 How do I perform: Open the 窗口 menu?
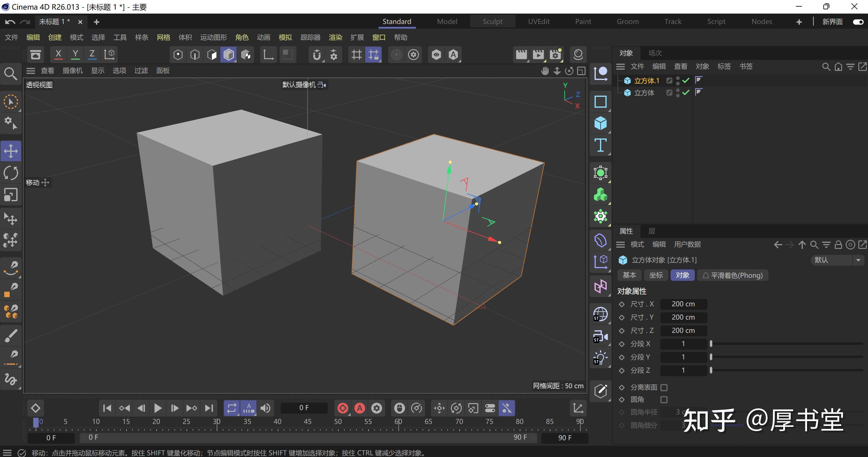(378, 37)
